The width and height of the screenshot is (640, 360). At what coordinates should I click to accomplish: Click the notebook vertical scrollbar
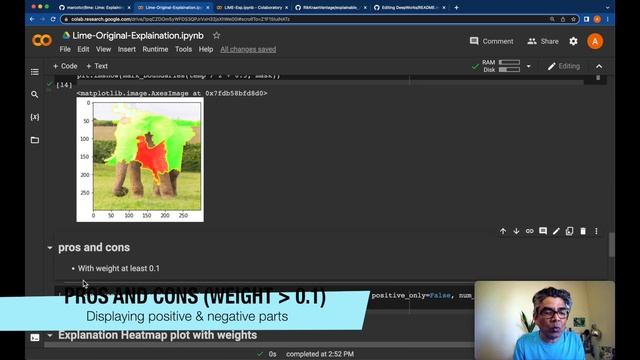point(611,245)
